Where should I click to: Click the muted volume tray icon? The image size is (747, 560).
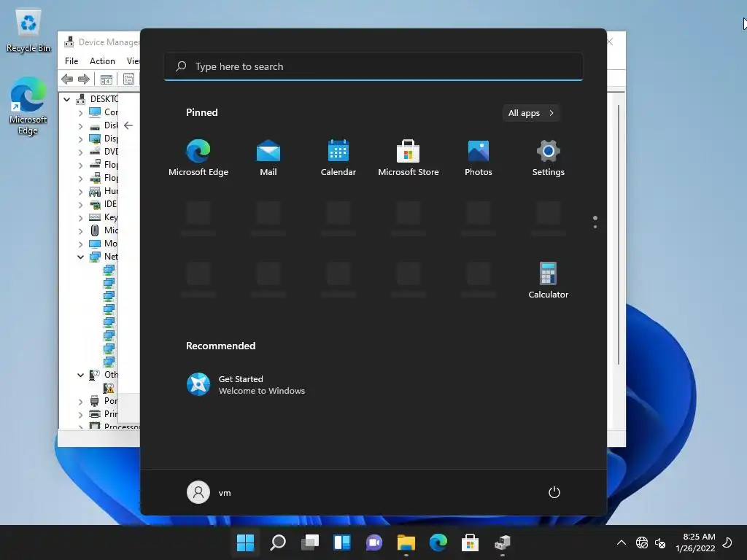pyautogui.click(x=660, y=542)
